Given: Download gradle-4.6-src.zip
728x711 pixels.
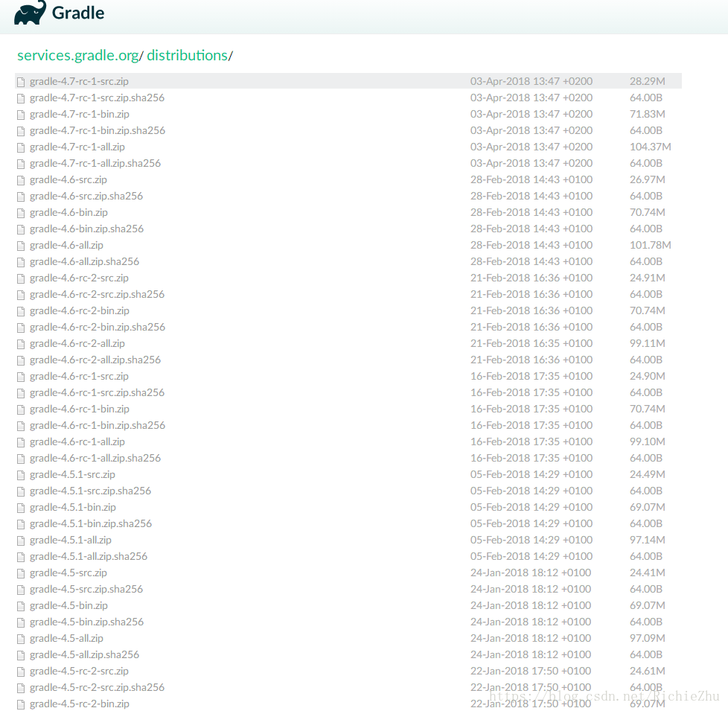Looking at the screenshot, I should click(68, 179).
